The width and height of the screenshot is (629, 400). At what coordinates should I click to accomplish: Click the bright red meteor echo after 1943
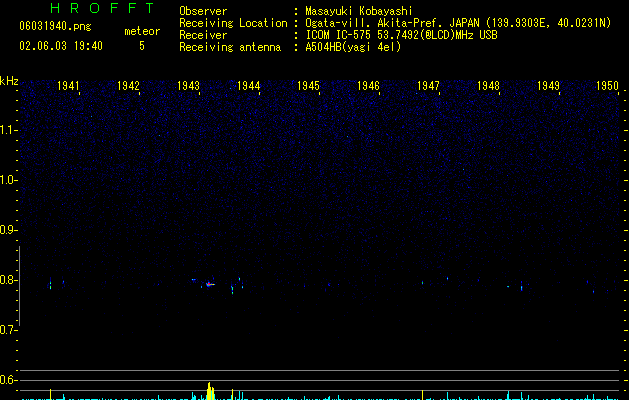click(x=209, y=284)
